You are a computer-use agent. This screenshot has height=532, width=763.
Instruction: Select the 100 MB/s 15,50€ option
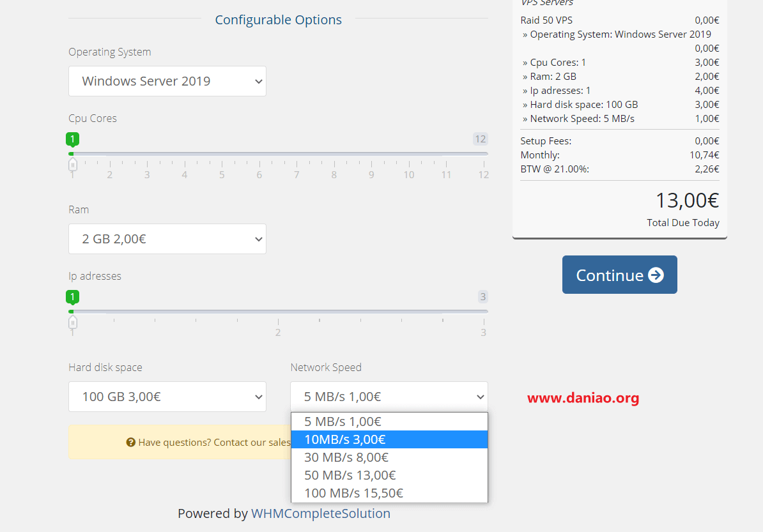click(x=389, y=493)
